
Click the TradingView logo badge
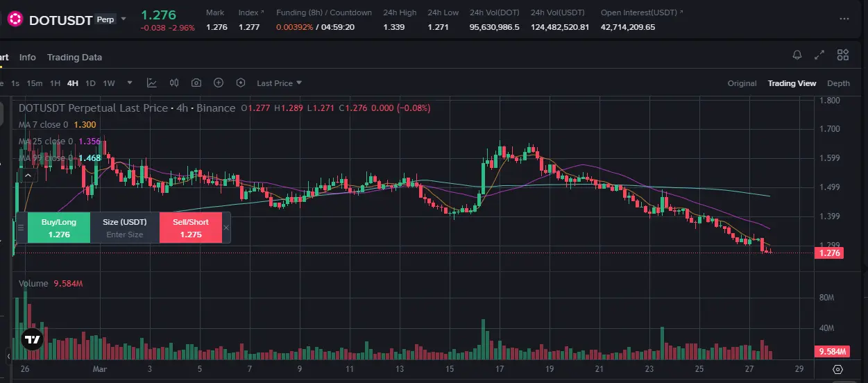32,340
